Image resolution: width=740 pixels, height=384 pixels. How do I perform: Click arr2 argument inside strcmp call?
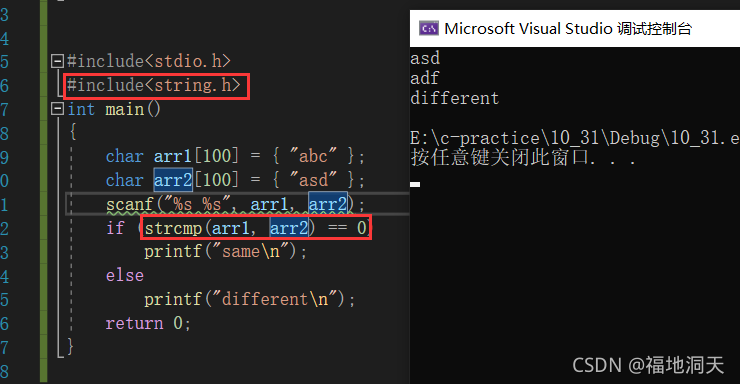point(289,228)
